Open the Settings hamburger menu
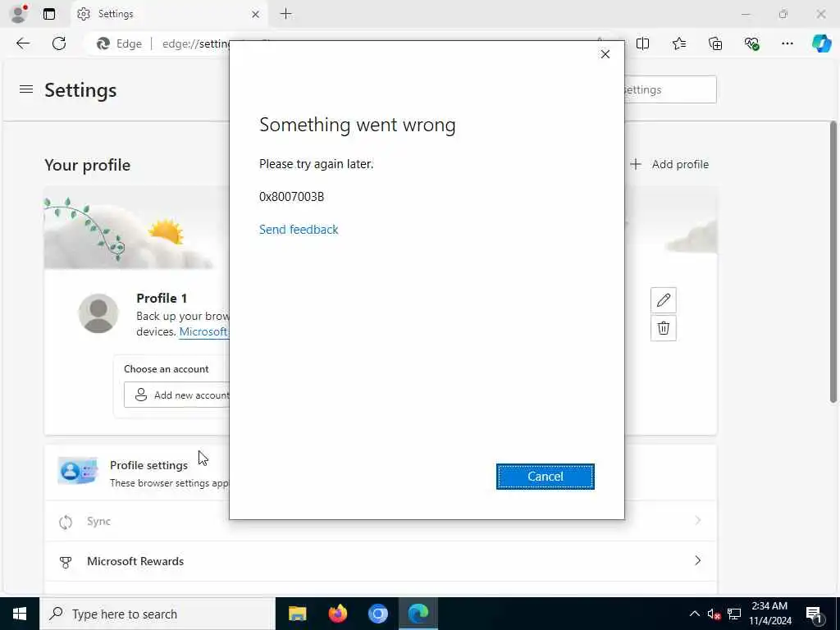840x630 pixels. [x=25, y=89]
